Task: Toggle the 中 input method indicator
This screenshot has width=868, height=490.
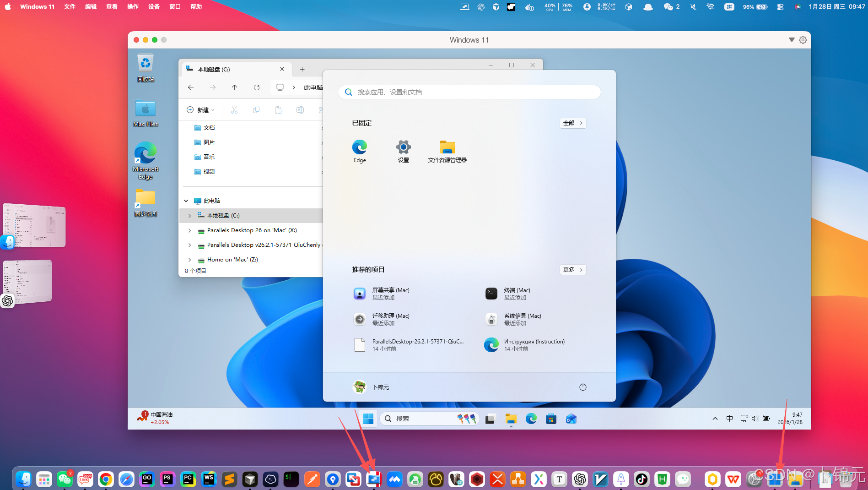Action: [729, 419]
